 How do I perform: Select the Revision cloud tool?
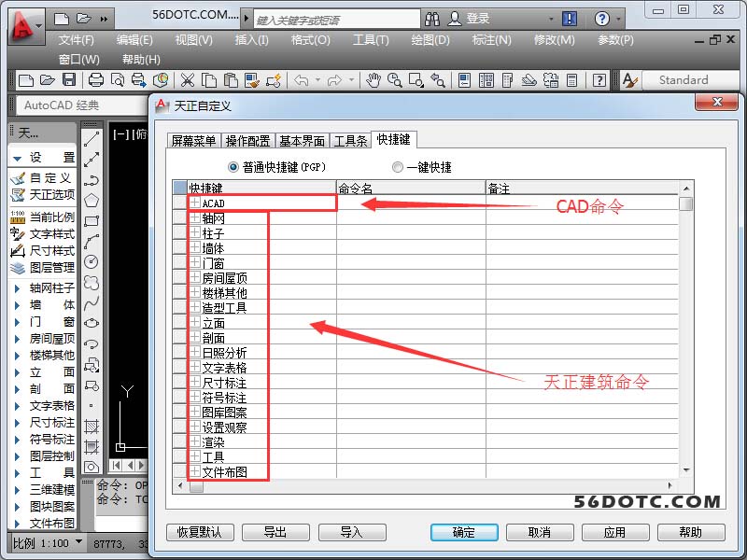[x=92, y=283]
